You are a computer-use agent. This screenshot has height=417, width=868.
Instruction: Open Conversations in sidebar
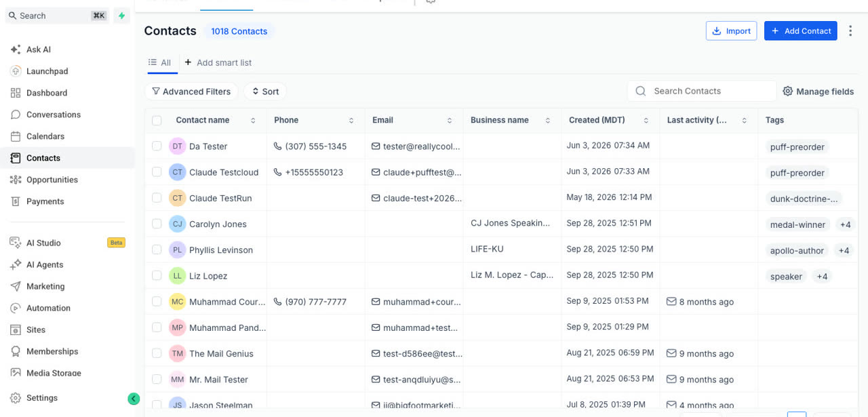pyautogui.click(x=54, y=115)
